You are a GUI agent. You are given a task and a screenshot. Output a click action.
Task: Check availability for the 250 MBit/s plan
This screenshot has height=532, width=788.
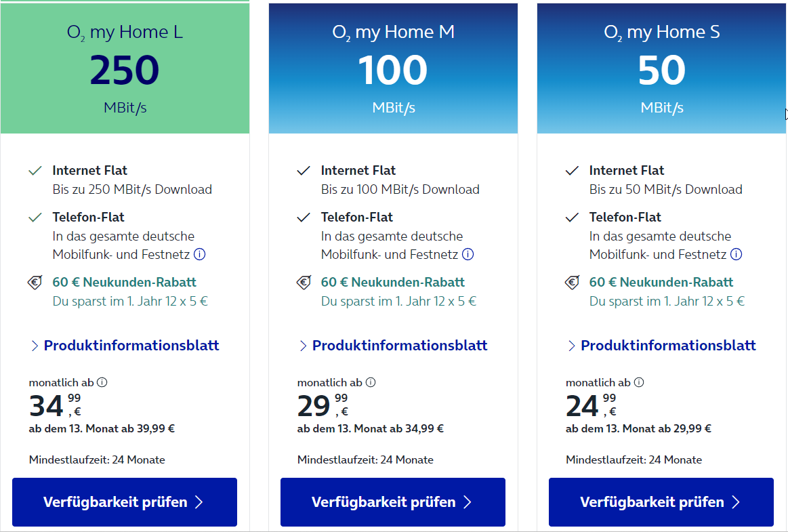pyautogui.click(x=125, y=502)
